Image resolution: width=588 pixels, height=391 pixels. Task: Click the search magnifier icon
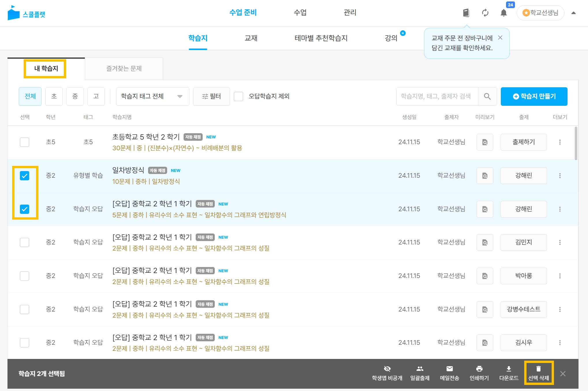[x=487, y=97]
